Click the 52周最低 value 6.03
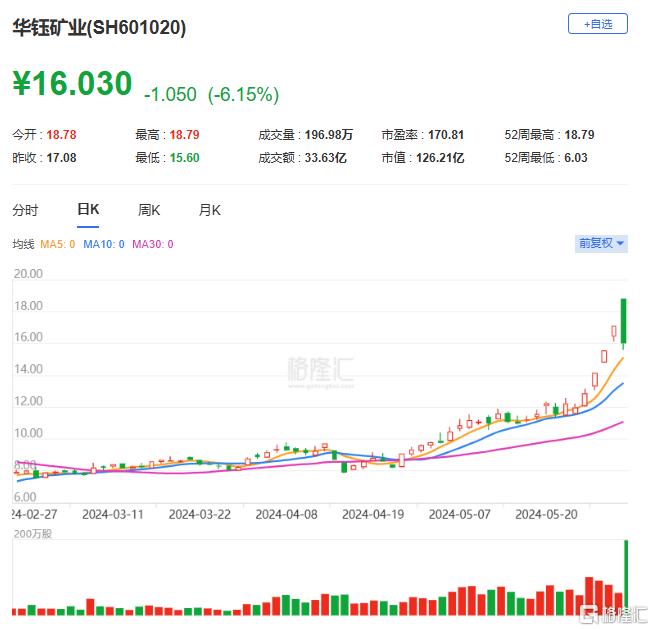 point(576,158)
